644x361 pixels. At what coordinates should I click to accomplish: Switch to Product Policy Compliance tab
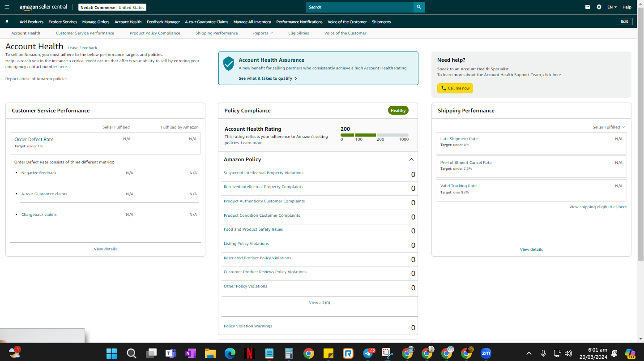tap(155, 33)
